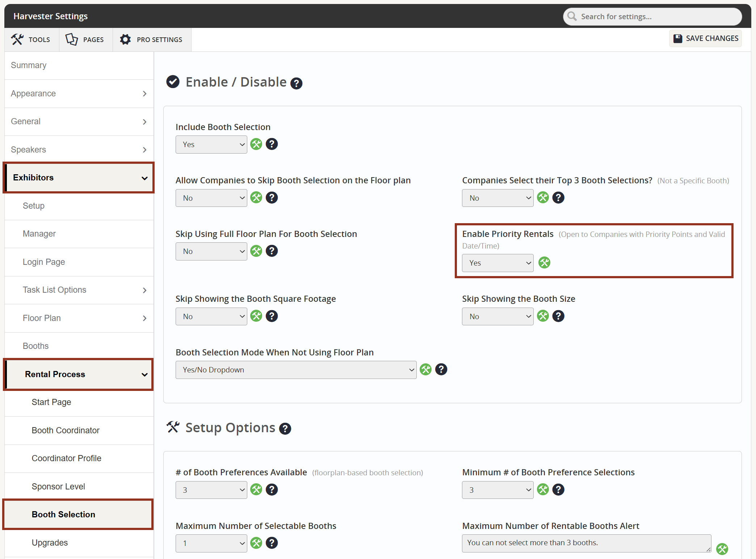Expand the Floor Plan submenu
Viewport: 756px width, 559px height.
tap(79, 318)
